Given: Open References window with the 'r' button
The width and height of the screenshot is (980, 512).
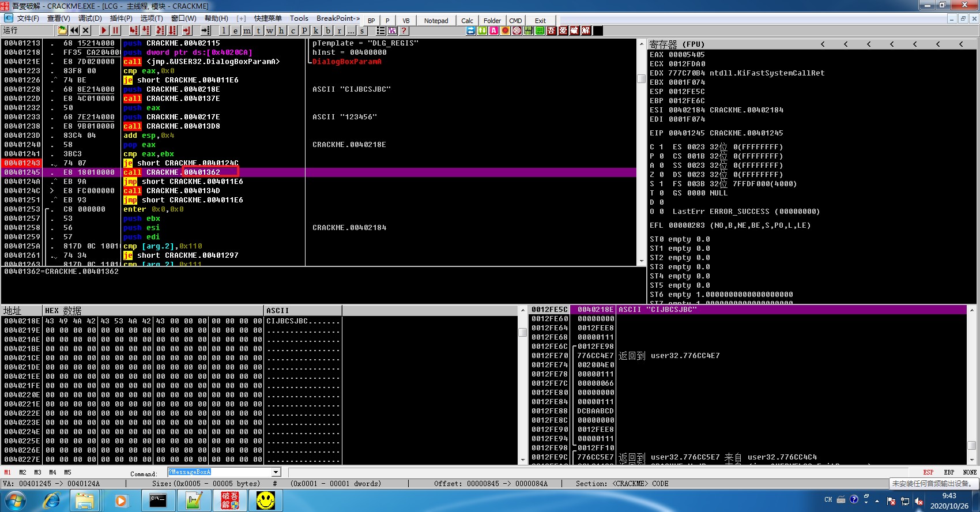Looking at the screenshot, I should coord(339,31).
